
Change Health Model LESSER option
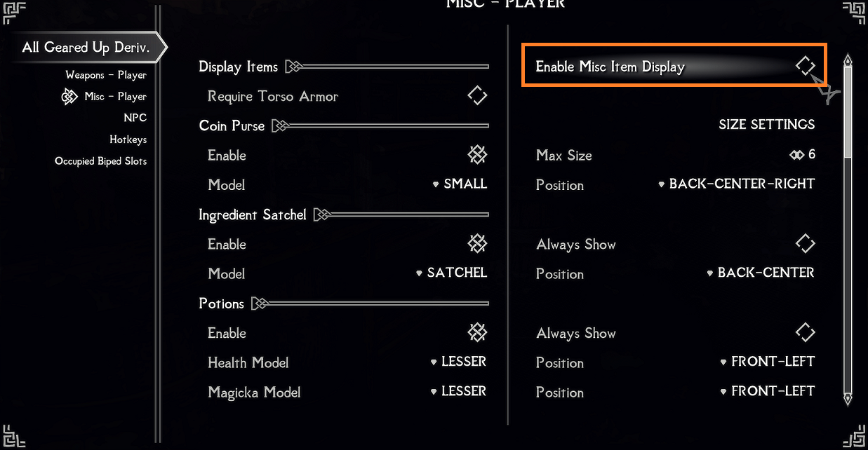pyautogui.click(x=459, y=362)
